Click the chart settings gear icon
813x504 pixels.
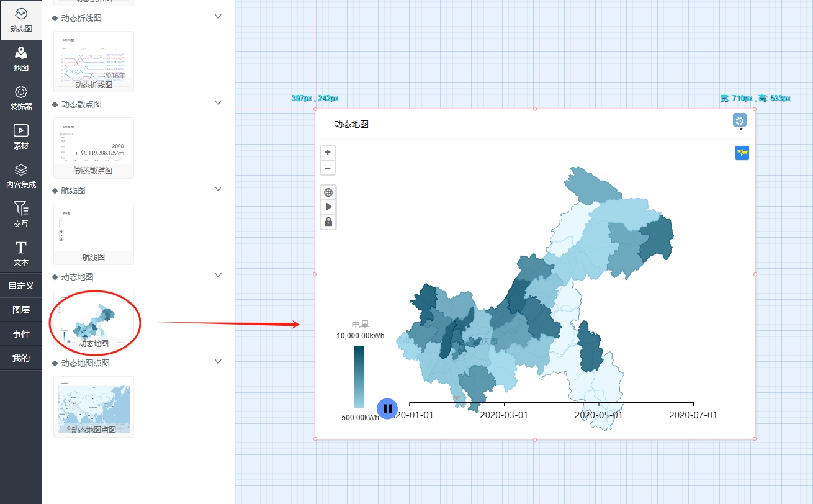tap(739, 120)
